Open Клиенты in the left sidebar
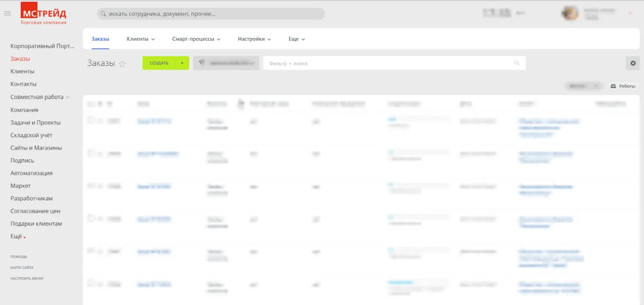Image resolution: width=644 pixels, height=305 pixels. point(22,71)
